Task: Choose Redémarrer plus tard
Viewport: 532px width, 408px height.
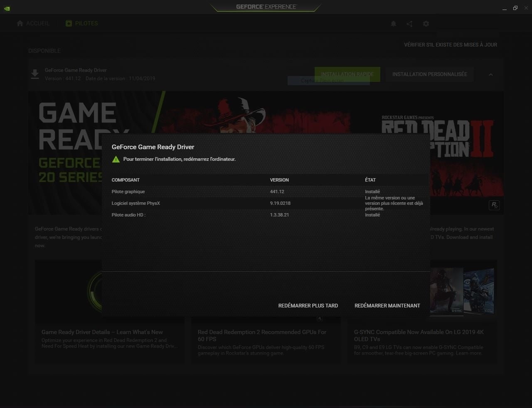Action: [308, 305]
